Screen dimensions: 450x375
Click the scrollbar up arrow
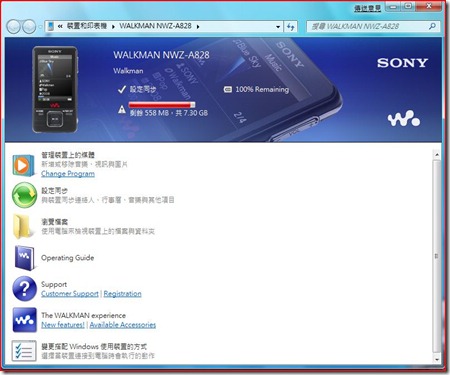pyautogui.click(x=437, y=154)
